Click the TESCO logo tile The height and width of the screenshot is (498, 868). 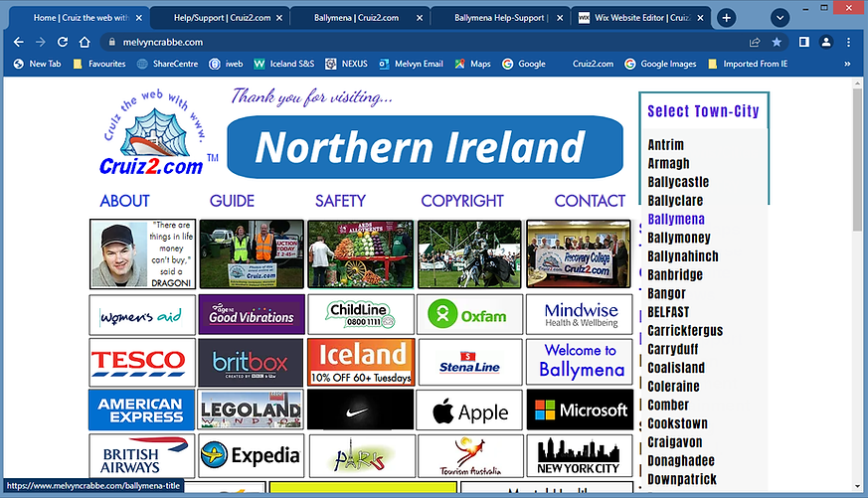(x=142, y=363)
